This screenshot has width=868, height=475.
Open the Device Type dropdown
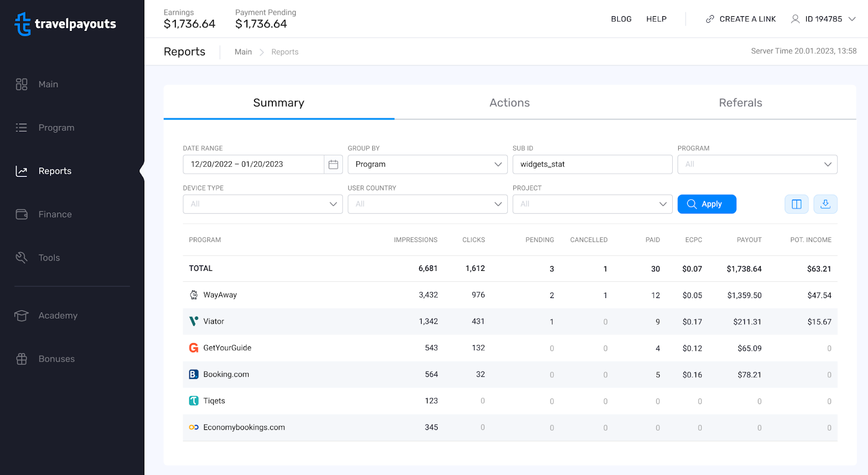263,204
